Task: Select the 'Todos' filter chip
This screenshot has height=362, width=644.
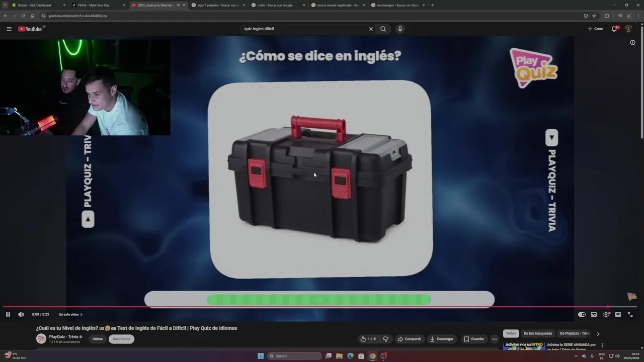Action: tap(511, 333)
